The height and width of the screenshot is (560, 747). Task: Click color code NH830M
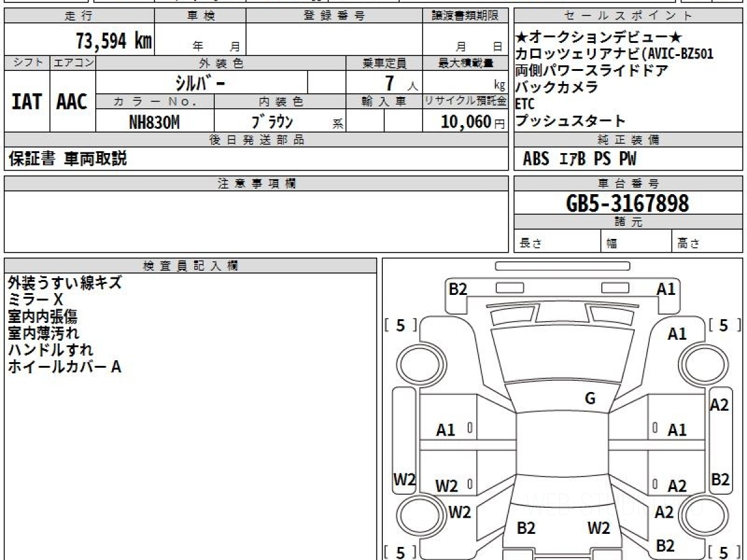tap(154, 122)
